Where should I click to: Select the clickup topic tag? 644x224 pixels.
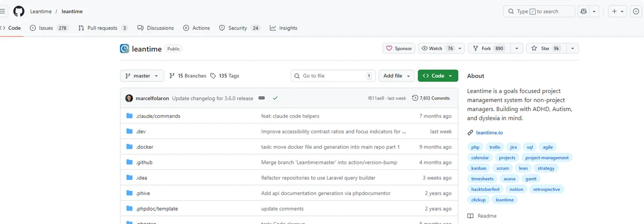pyautogui.click(x=478, y=200)
